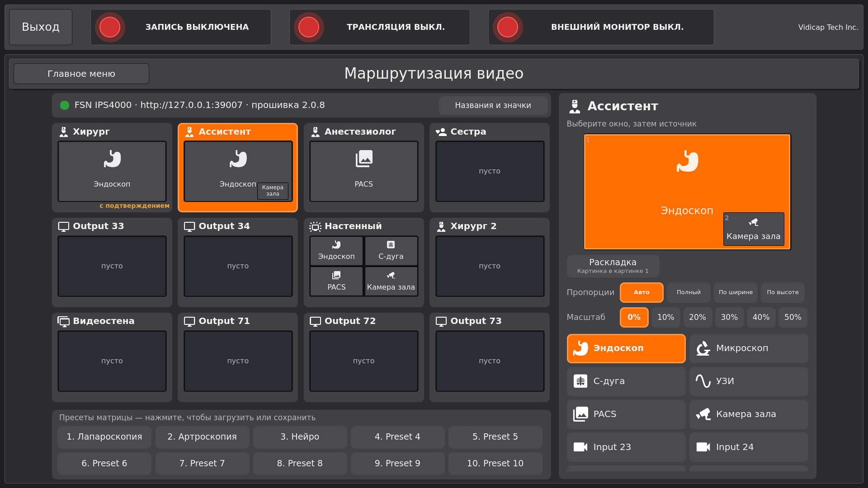Click the Анестезиолог output doctor icon
Screen dimensions: 868x488
click(316, 132)
